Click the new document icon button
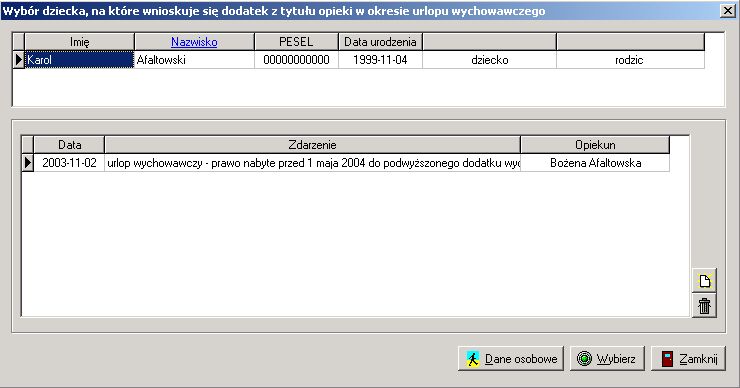 704,281
